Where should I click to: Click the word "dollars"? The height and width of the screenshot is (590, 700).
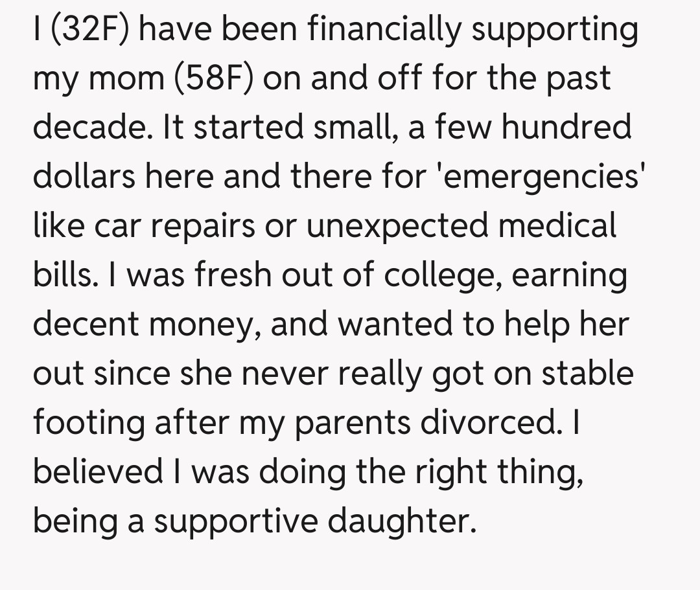click(x=84, y=177)
